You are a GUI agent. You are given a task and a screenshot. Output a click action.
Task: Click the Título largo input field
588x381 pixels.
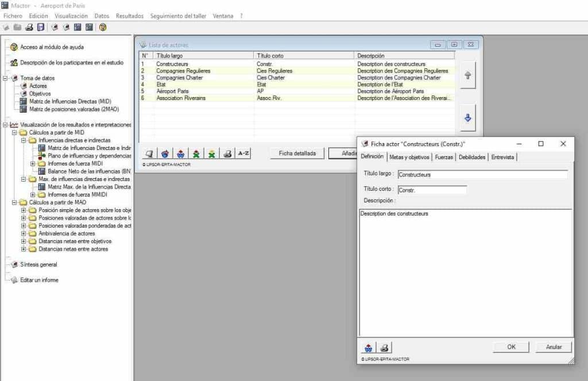[482, 175]
